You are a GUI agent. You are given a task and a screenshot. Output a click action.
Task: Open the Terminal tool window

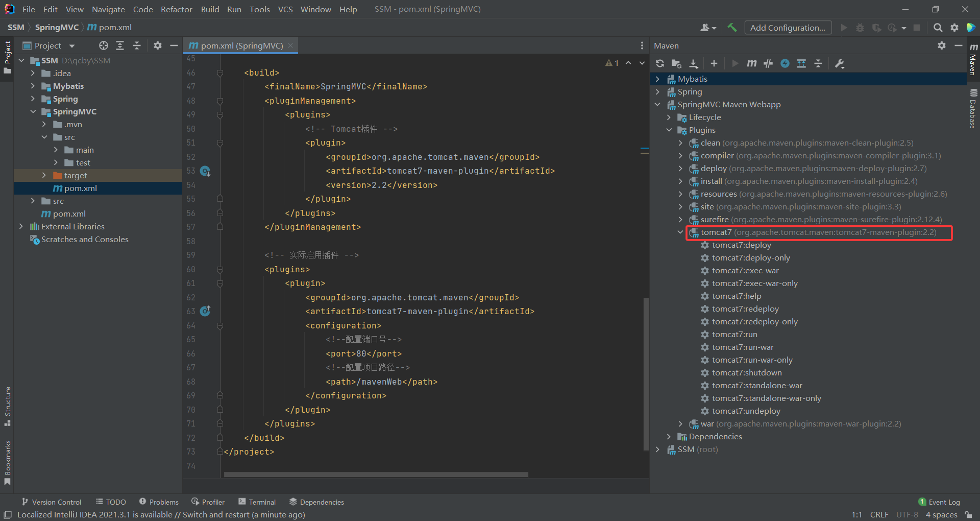257,502
